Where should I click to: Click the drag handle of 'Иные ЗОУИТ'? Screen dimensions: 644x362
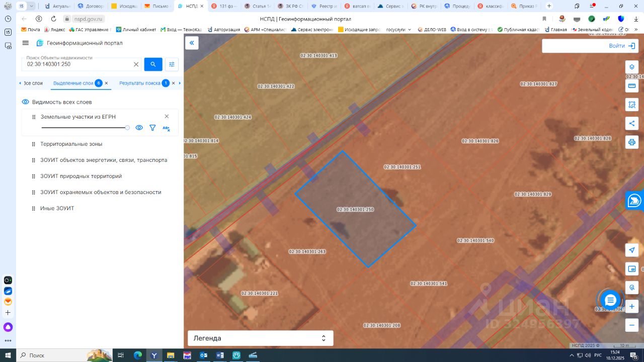click(x=34, y=209)
